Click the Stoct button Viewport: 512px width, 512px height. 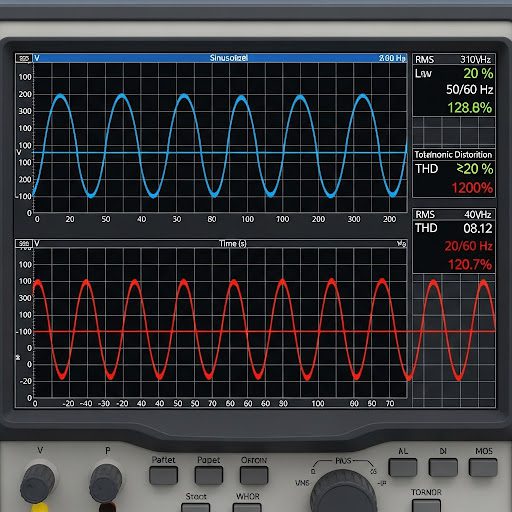[x=196, y=508]
